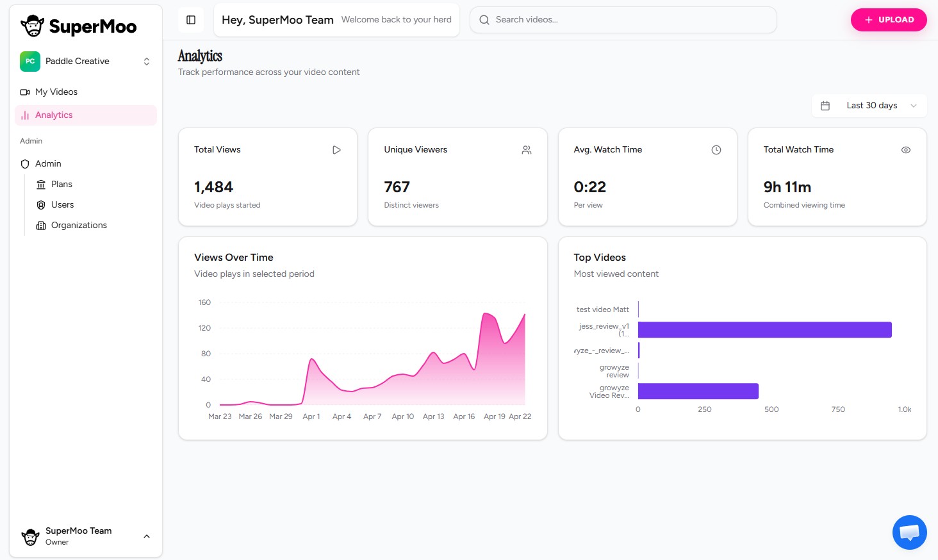
Task: Click the eye icon on Total Watch Time card
Action: [x=906, y=149]
